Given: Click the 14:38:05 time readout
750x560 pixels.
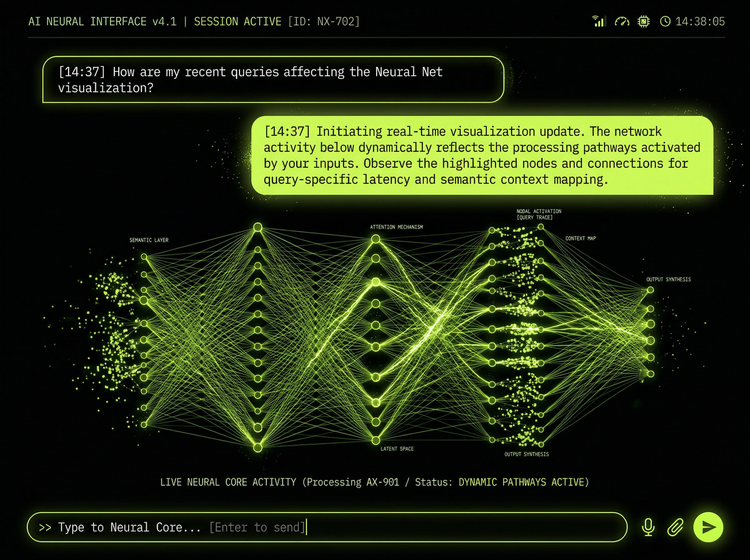Looking at the screenshot, I should click(700, 21).
